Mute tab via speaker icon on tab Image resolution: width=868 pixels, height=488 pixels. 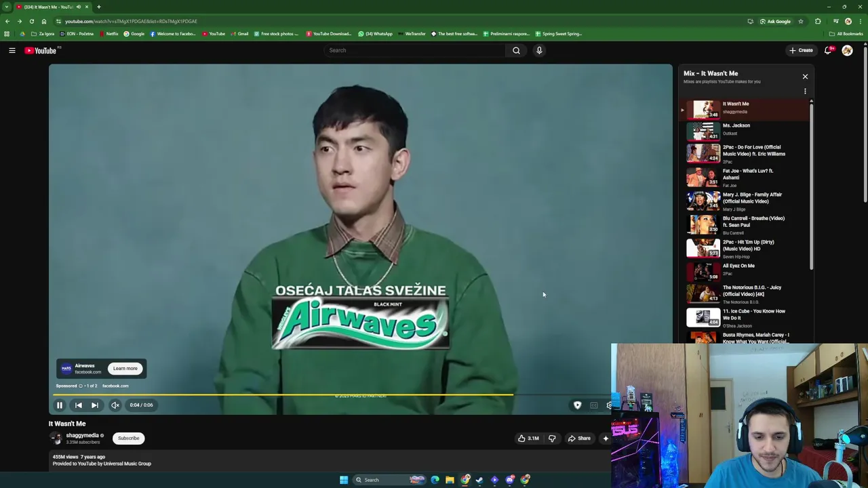[79, 7]
